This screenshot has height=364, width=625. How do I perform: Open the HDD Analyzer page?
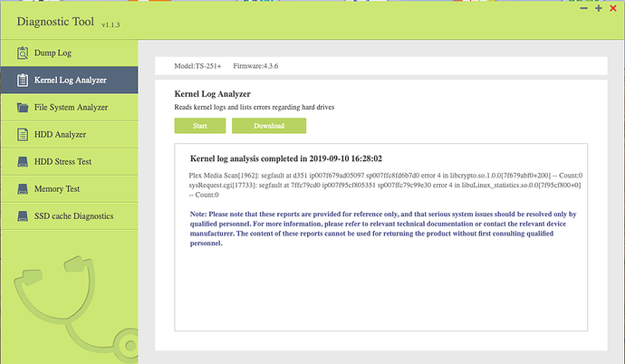[70, 135]
